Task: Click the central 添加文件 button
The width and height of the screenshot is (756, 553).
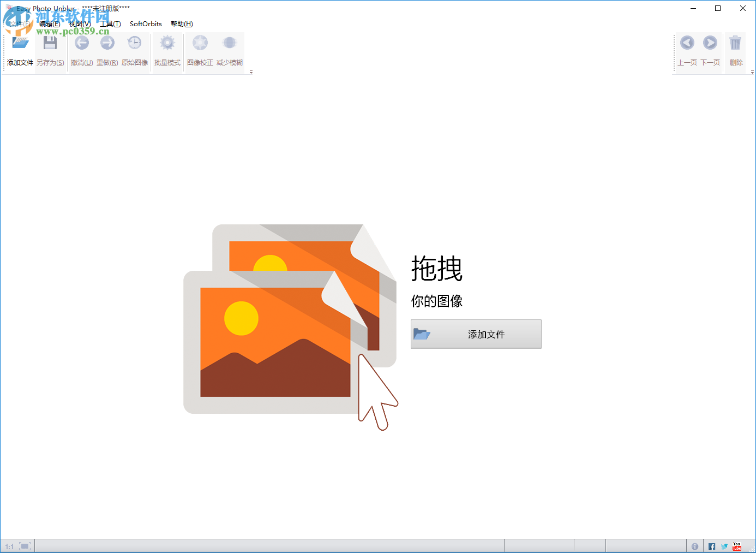Action: [476, 334]
